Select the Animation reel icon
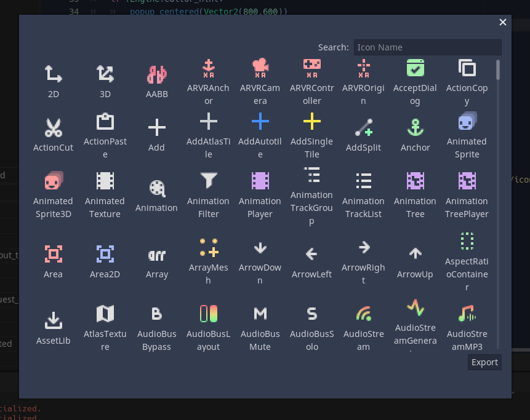530x420 pixels. [157, 188]
